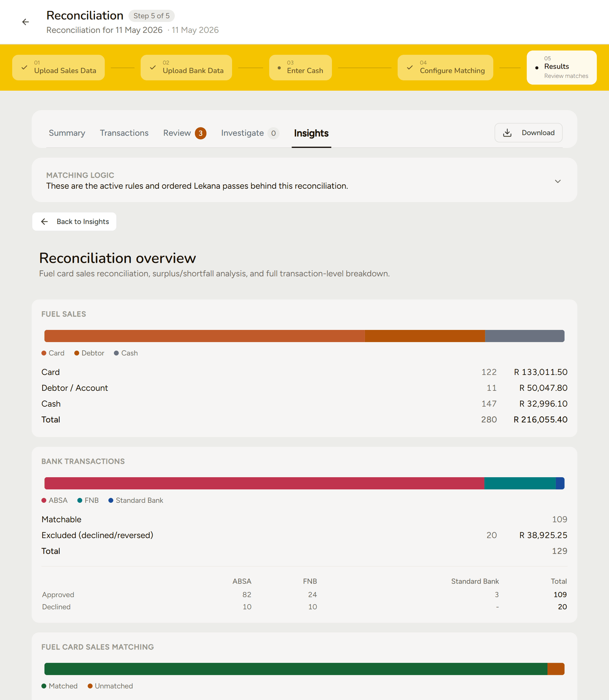Click checkmark icon on Upload Bank Data step
The height and width of the screenshot is (700, 609).
153,67
